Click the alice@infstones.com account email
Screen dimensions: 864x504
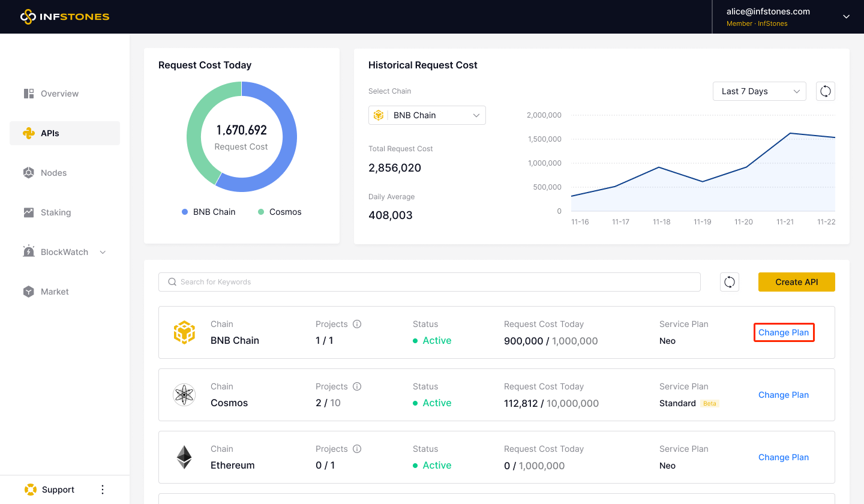(768, 11)
